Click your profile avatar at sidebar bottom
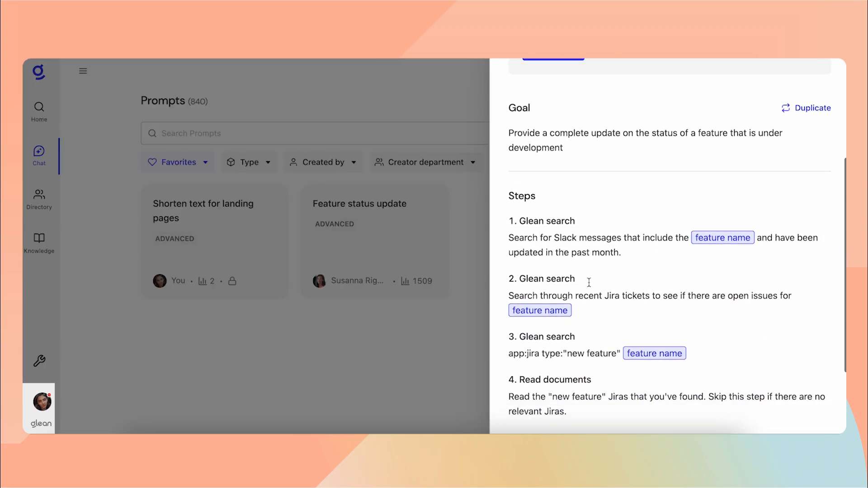Image resolution: width=868 pixels, height=488 pixels. [x=40, y=402]
